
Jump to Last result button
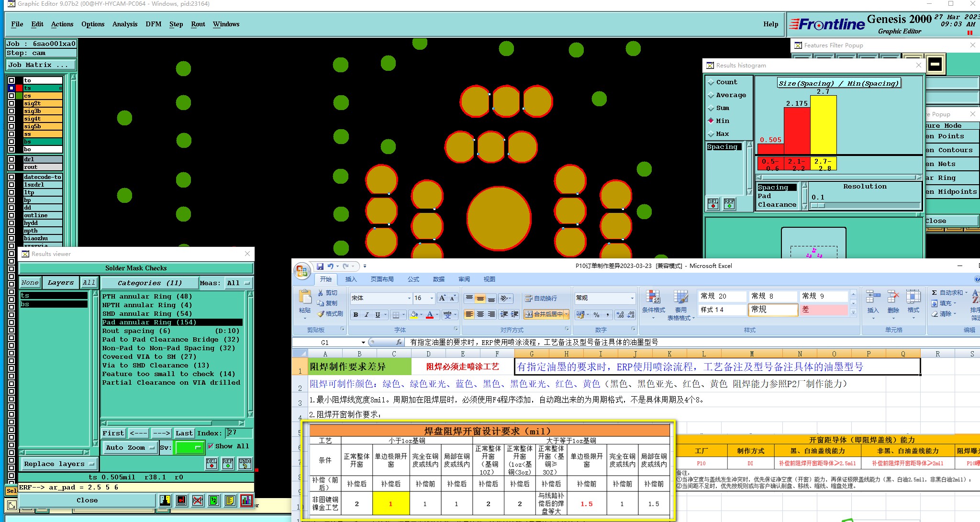(x=184, y=433)
